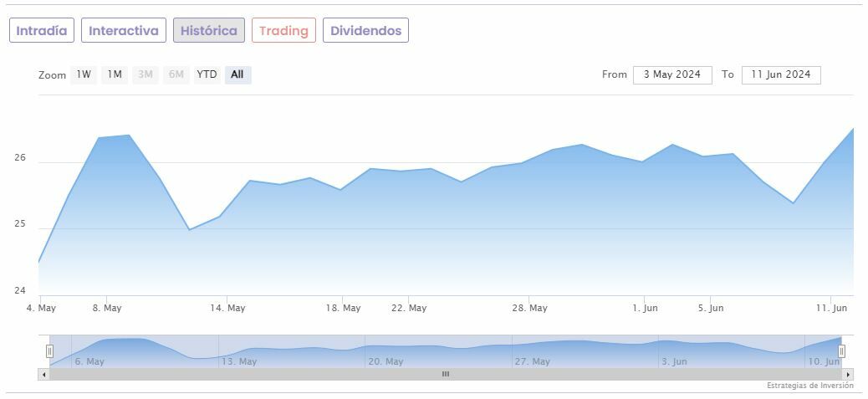Open the Interactiva chart tab
The image size is (868, 399).
(124, 31)
